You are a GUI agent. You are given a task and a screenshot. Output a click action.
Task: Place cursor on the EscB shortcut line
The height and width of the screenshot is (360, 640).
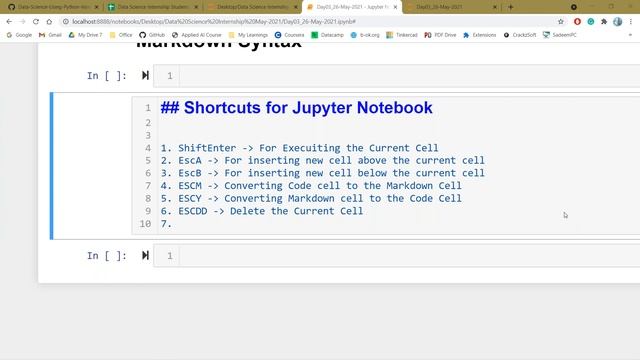[x=322, y=173]
